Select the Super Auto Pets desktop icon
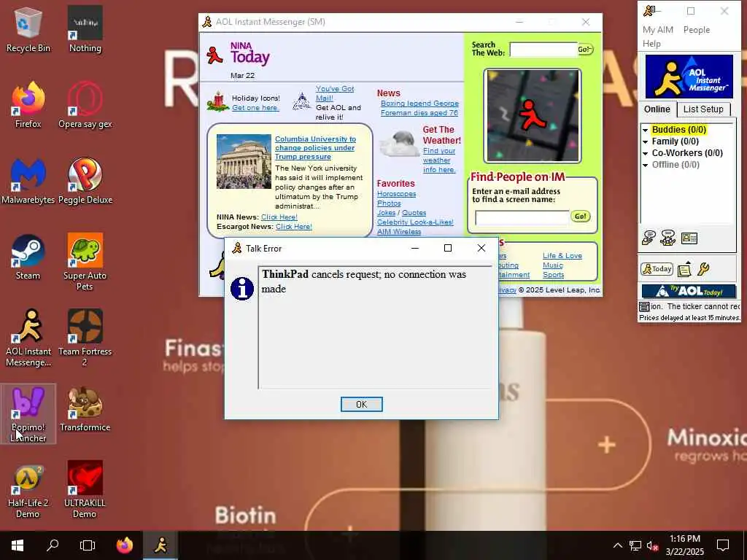747x560 pixels. coord(85,262)
